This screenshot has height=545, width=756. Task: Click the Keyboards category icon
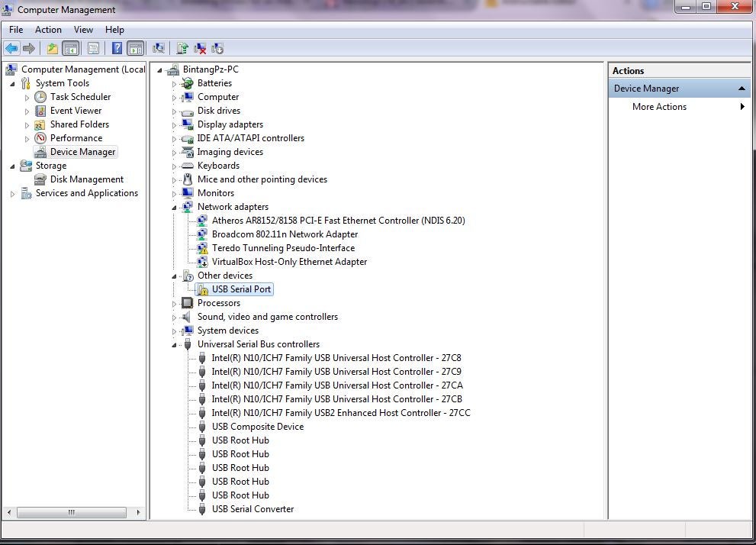coord(187,166)
